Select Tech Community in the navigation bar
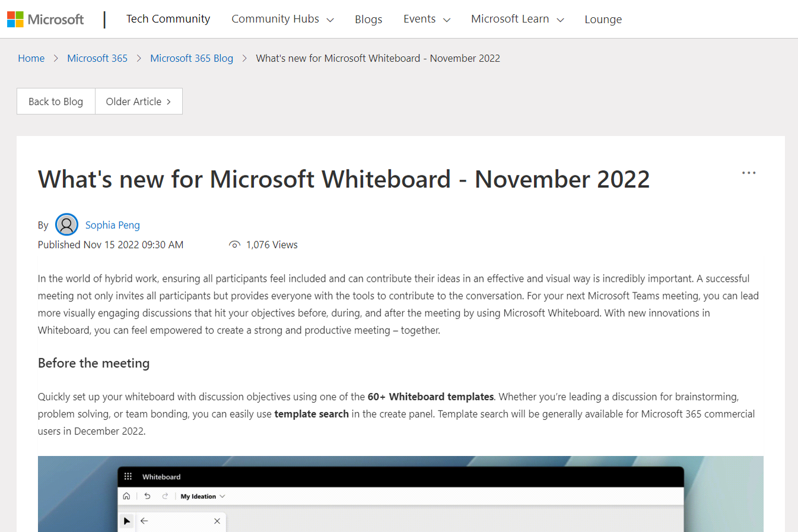The width and height of the screenshot is (798, 532). 168,19
